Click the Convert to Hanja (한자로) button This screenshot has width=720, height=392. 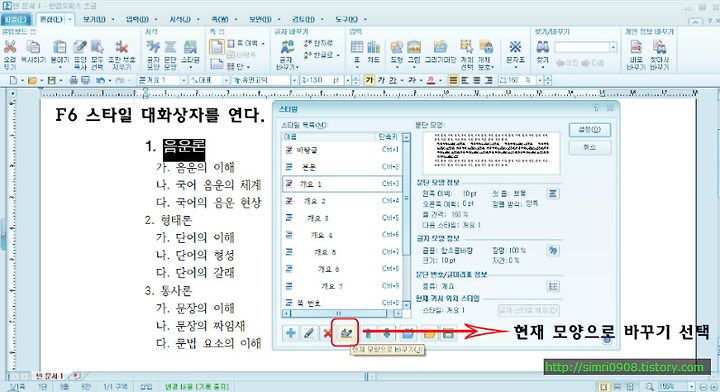point(318,43)
